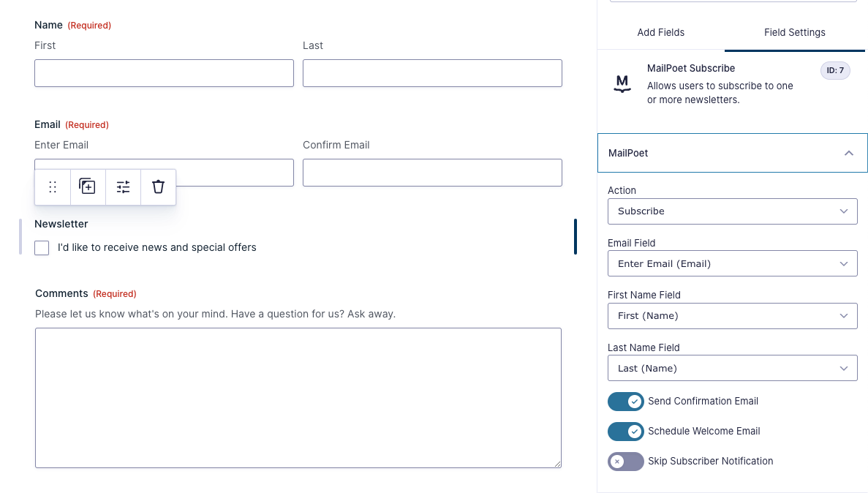Collapse the MailPoet settings section
868x493 pixels.
click(x=848, y=154)
